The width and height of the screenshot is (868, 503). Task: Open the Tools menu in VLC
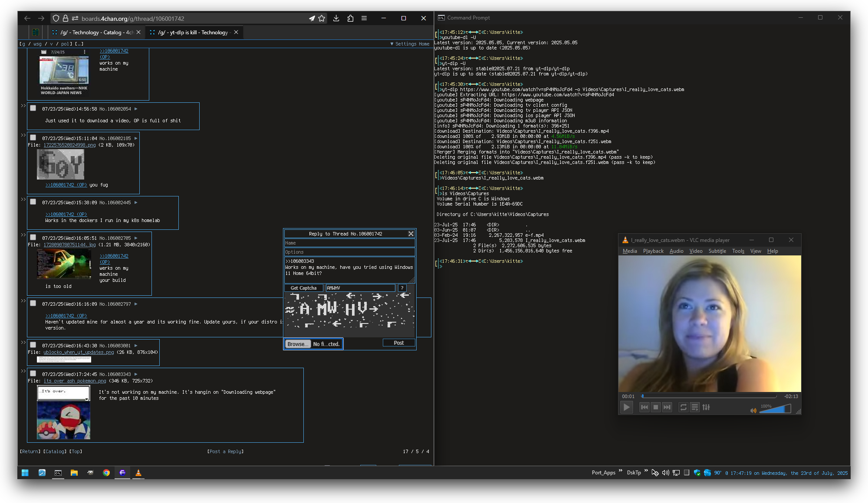(738, 251)
